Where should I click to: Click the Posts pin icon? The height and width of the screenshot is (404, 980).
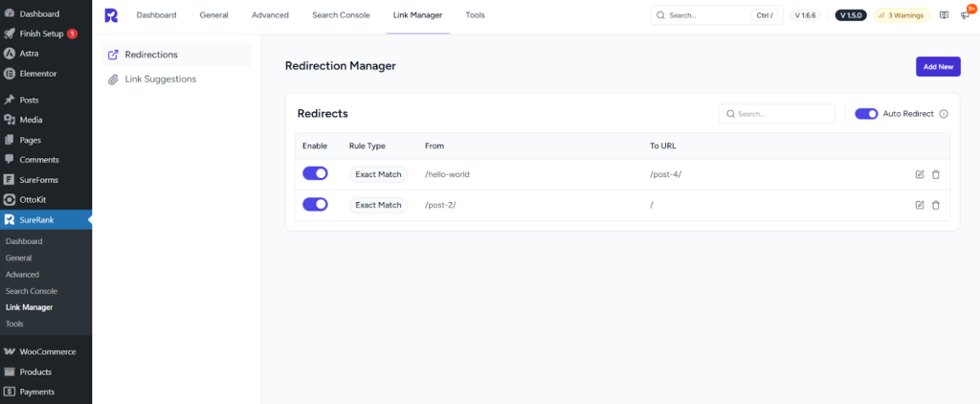coord(10,101)
